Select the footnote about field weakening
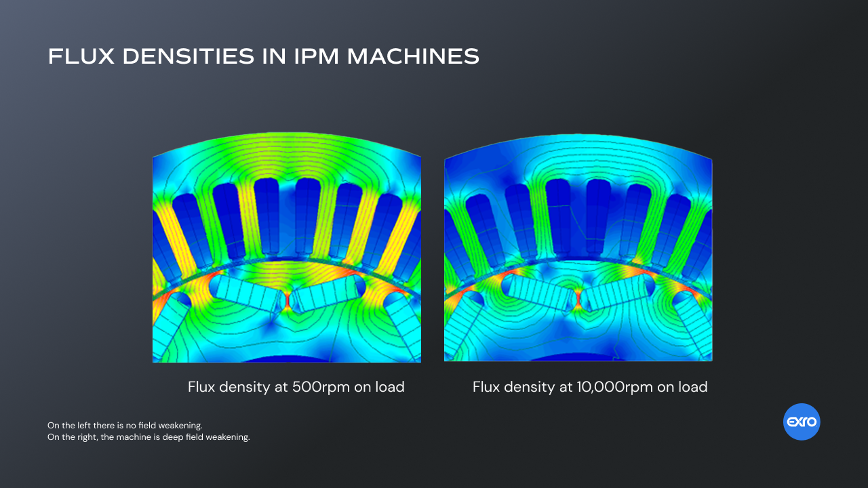Screen dimensions: 868x488 149,431
